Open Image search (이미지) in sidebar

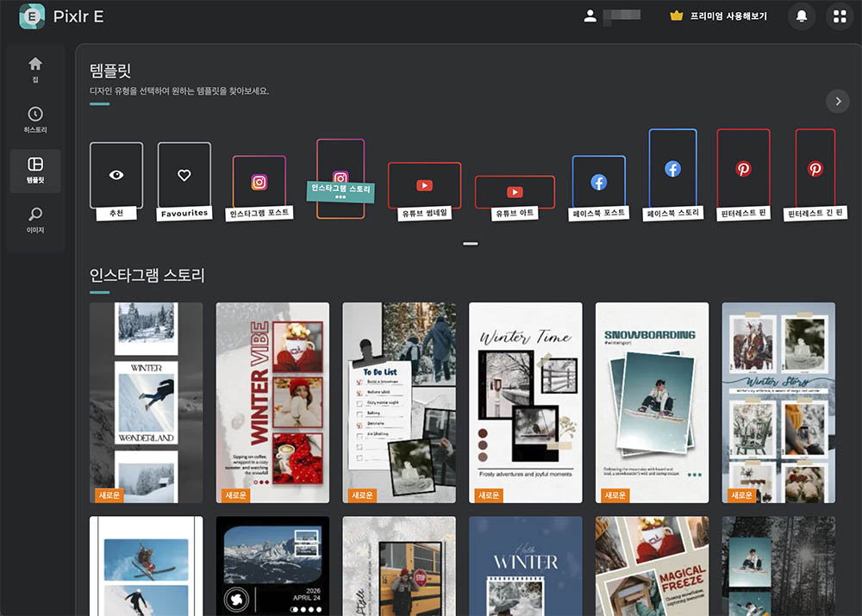click(x=35, y=220)
